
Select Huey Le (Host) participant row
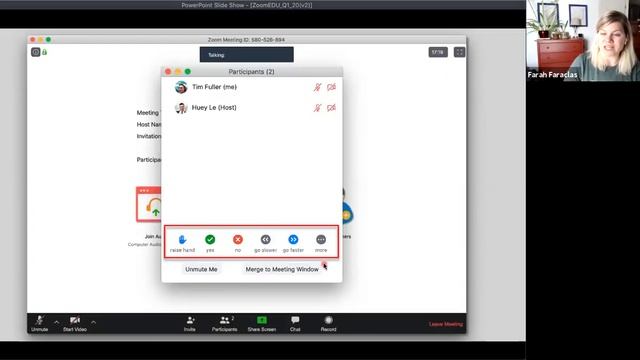[252, 108]
